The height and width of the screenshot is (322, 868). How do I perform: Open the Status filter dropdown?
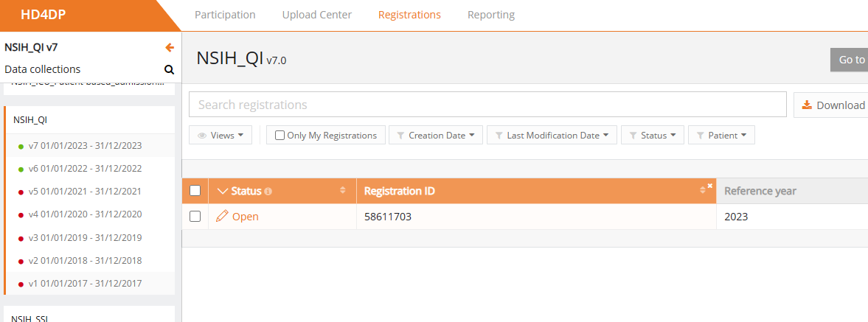(x=653, y=136)
